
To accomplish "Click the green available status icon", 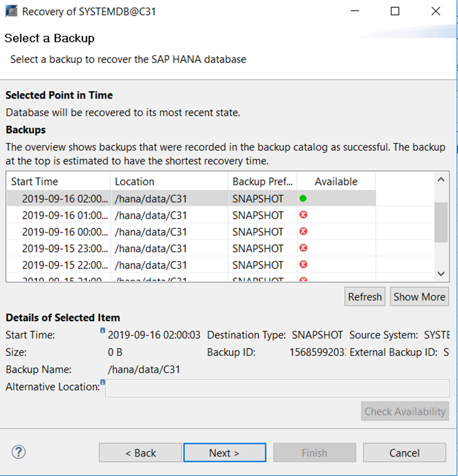I will click(x=303, y=198).
